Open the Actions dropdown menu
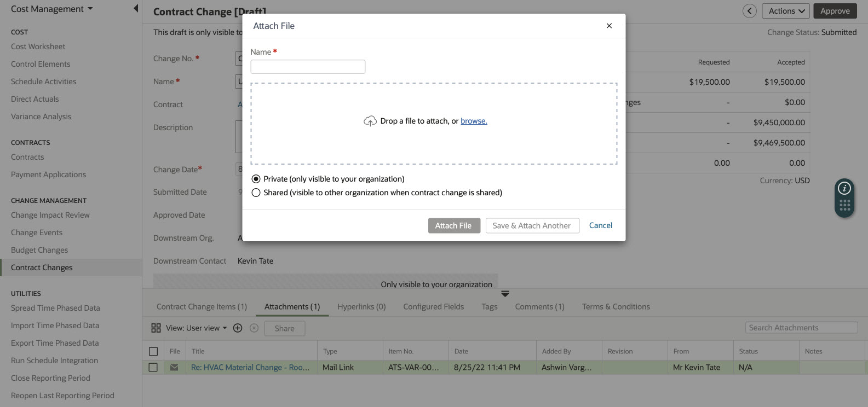The image size is (868, 407). (785, 11)
